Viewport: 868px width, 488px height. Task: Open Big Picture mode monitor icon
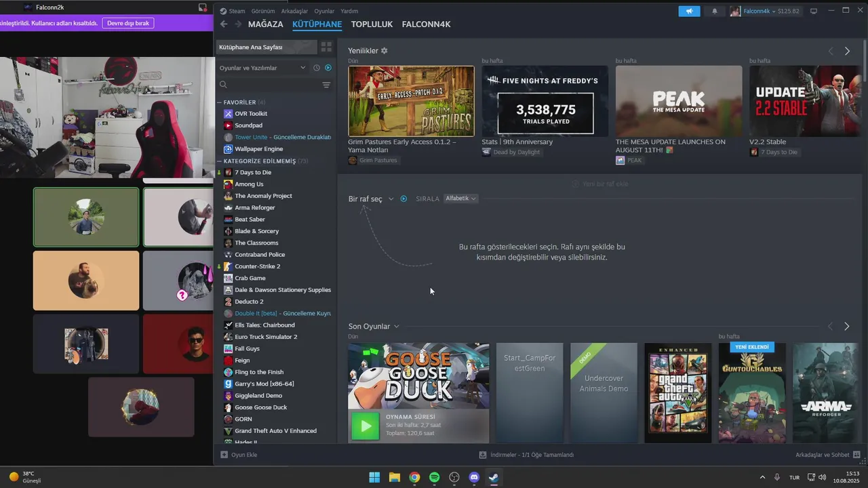[814, 11]
